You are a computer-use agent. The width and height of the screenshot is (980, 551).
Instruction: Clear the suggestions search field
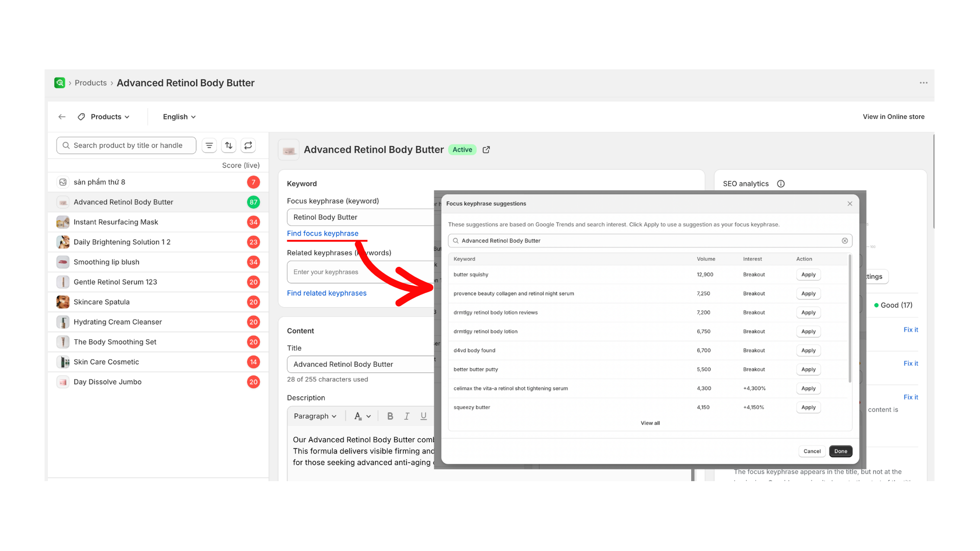tap(844, 241)
